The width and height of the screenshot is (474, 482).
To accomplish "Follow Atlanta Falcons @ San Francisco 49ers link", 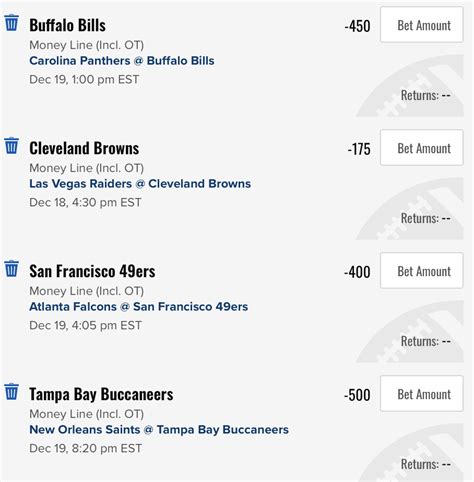I will click(139, 307).
